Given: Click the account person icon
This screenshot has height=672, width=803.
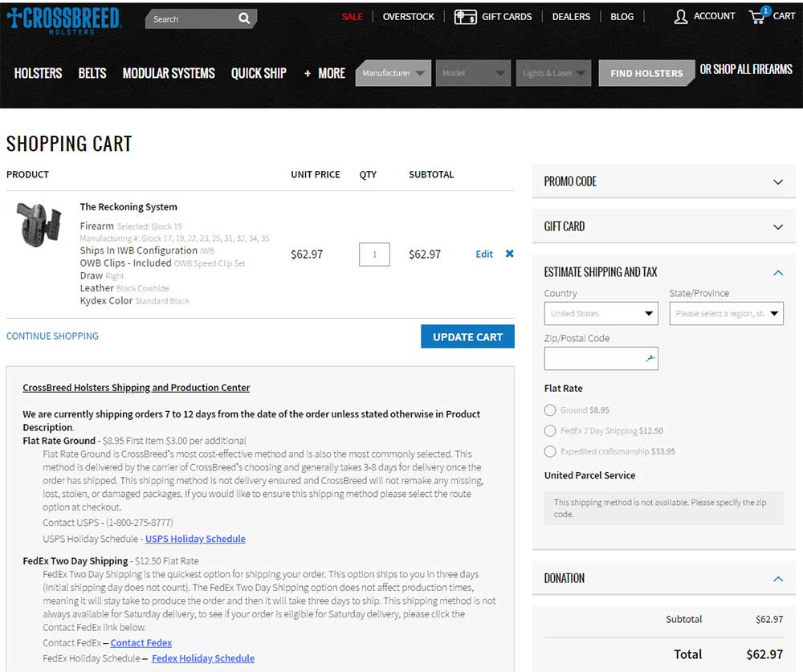Looking at the screenshot, I should (x=681, y=17).
